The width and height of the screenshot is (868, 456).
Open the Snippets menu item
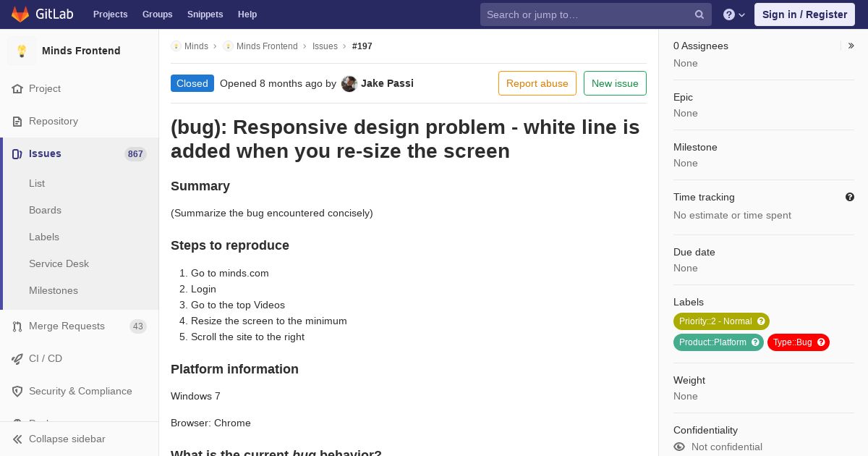point(205,14)
